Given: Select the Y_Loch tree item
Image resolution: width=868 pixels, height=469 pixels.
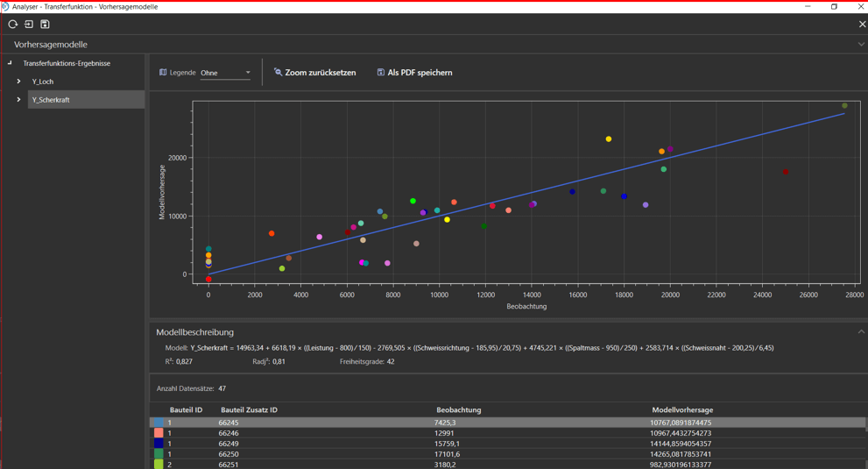Looking at the screenshot, I should 43,82.
